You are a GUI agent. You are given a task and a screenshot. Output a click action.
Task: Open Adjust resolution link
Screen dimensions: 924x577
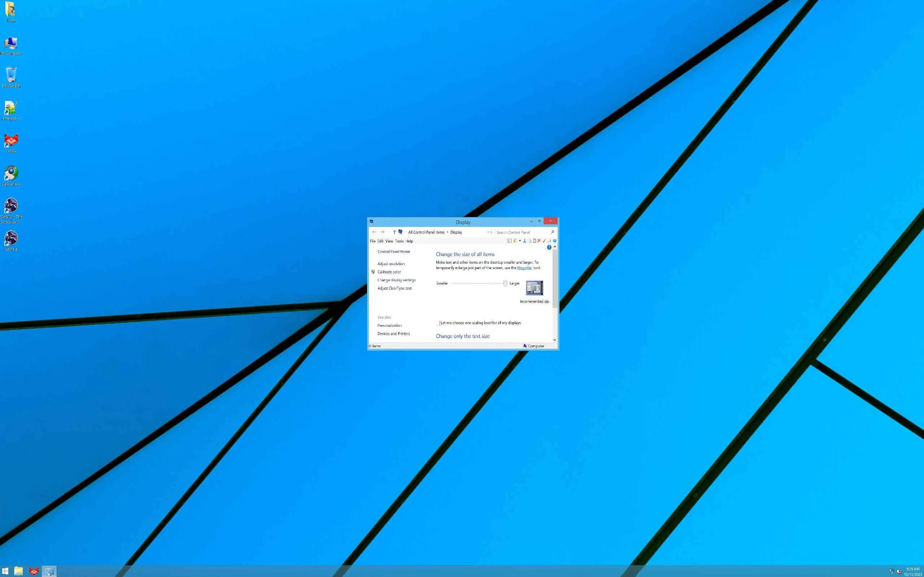(391, 264)
